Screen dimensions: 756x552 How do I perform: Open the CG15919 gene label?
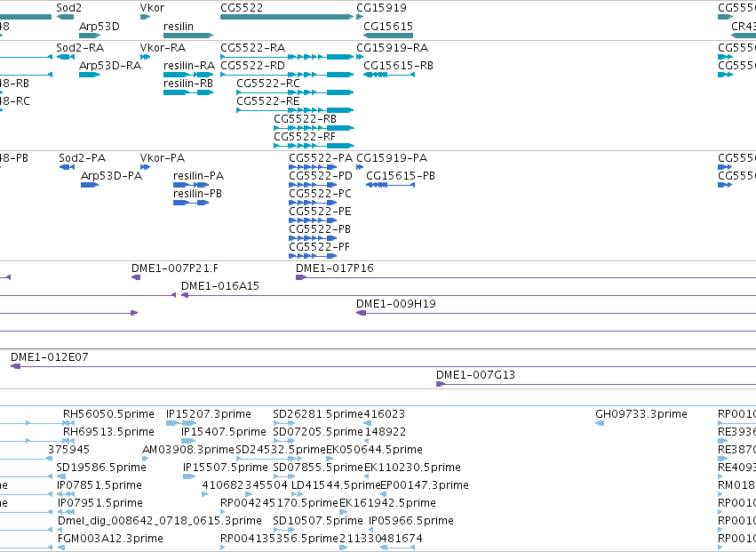click(x=381, y=8)
